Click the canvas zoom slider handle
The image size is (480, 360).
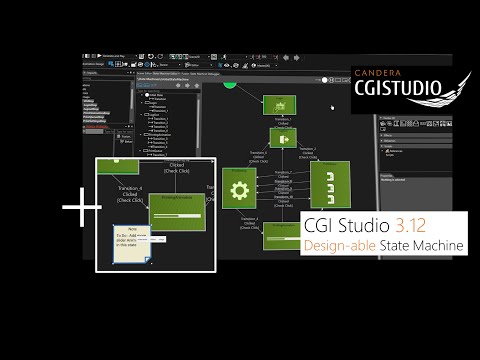[x=324, y=80]
